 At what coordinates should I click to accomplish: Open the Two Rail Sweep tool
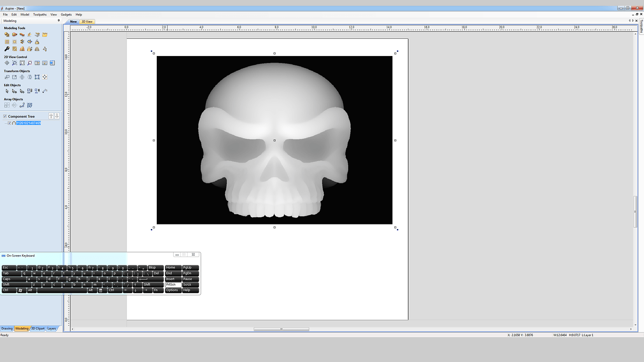(14, 35)
